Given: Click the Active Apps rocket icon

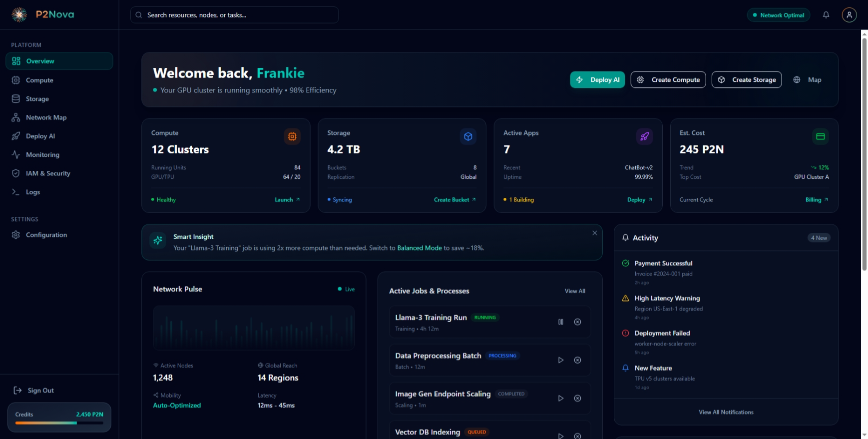Looking at the screenshot, I should [644, 136].
